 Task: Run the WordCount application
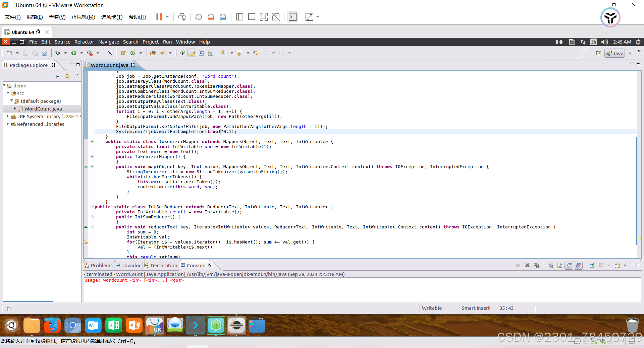(74, 53)
